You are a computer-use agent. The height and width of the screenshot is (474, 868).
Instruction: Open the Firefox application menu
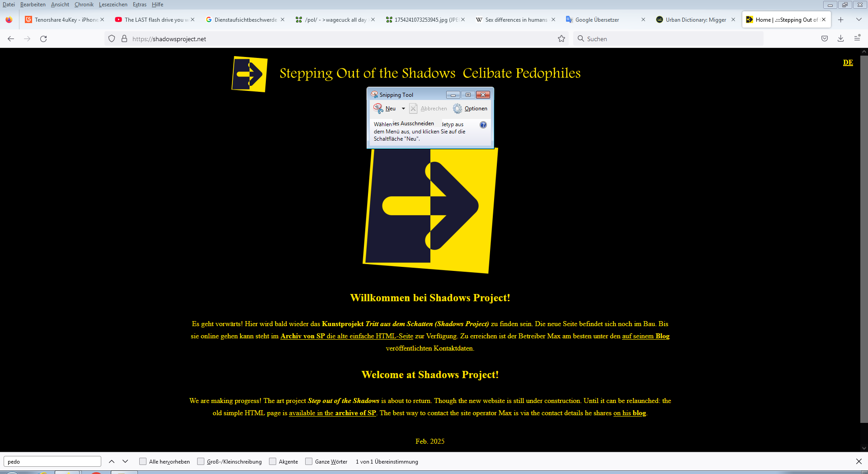(857, 39)
